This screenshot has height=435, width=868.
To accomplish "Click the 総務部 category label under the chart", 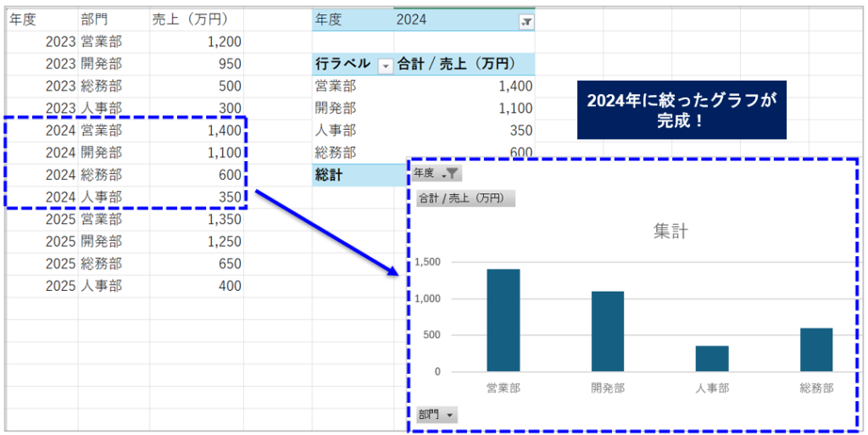I will pyautogui.click(x=816, y=388).
